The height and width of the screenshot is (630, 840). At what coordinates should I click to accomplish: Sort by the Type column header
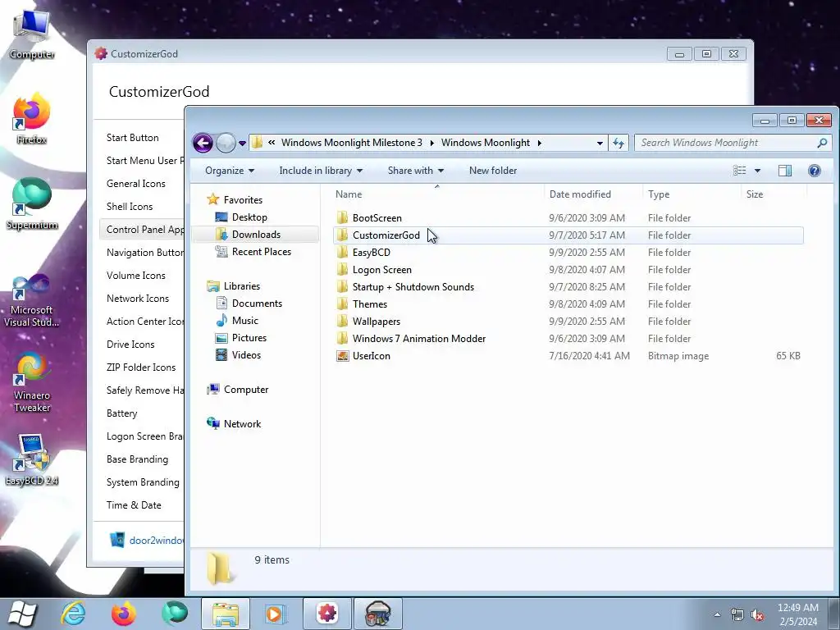[692, 194]
